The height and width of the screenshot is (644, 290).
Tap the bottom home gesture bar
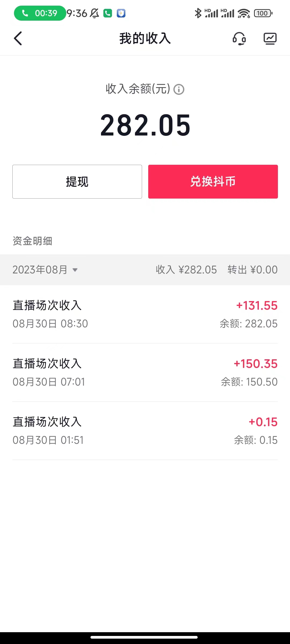click(x=144, y=637)
